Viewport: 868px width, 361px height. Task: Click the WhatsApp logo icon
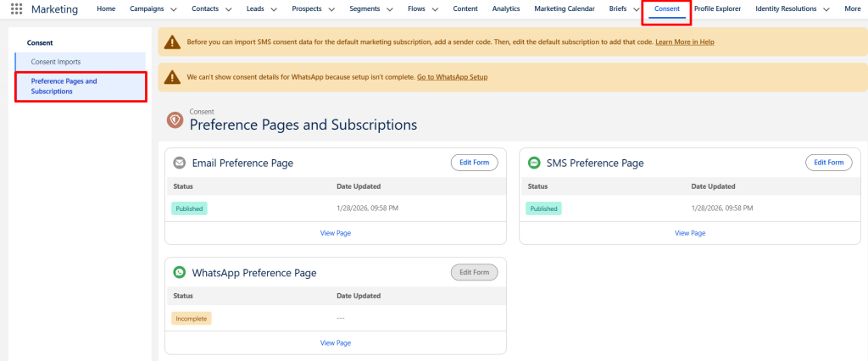tap(179, 272)
